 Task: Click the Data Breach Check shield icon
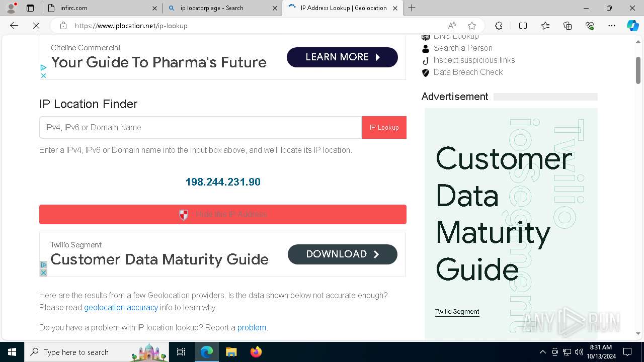point(426,72)
